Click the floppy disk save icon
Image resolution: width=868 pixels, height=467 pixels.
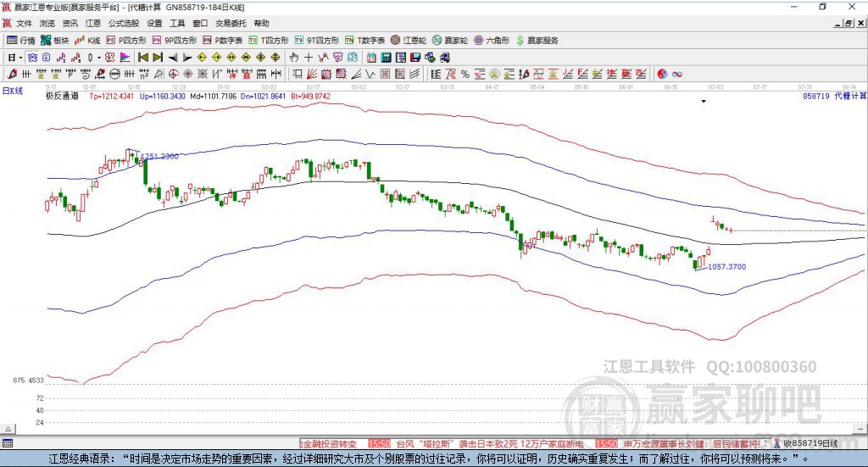pyautogui.click(x=415, y=58)
